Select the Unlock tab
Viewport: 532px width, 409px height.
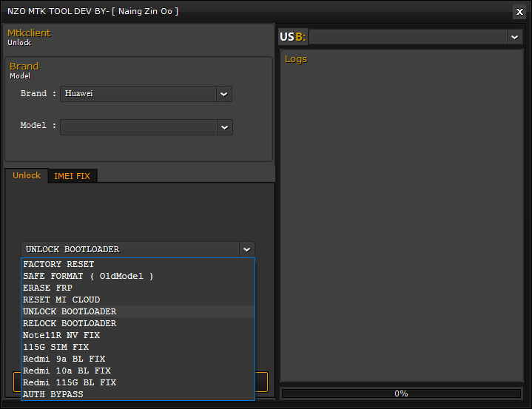(27, 175)
